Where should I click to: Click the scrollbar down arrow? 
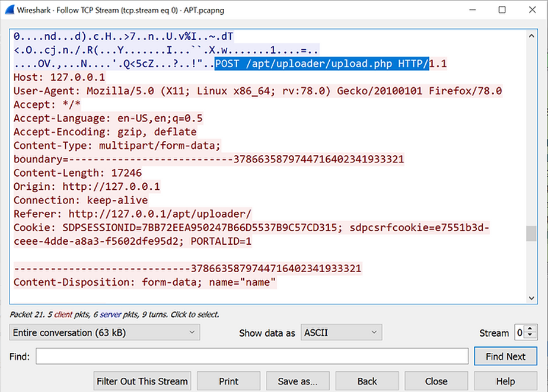(x=531, y=298)
